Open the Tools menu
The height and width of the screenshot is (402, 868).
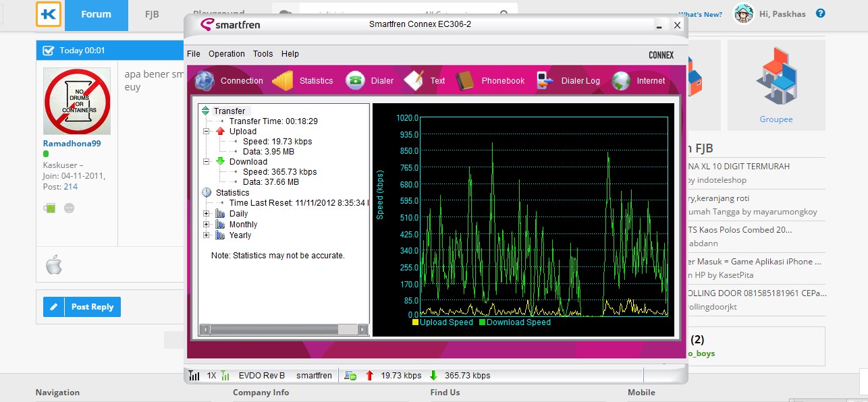click(x=263, y=54)
